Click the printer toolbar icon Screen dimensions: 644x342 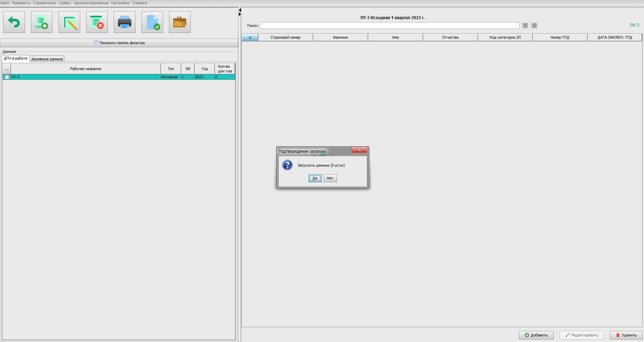[125, 23]
